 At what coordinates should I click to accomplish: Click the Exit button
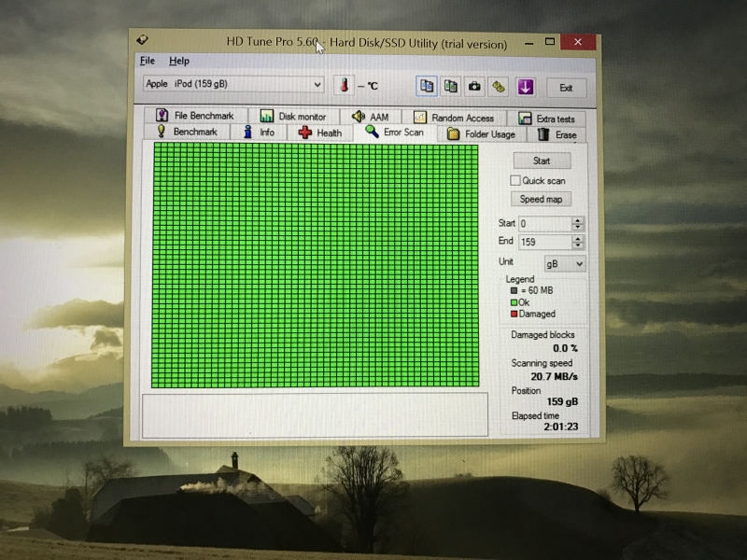pos(565,87)
